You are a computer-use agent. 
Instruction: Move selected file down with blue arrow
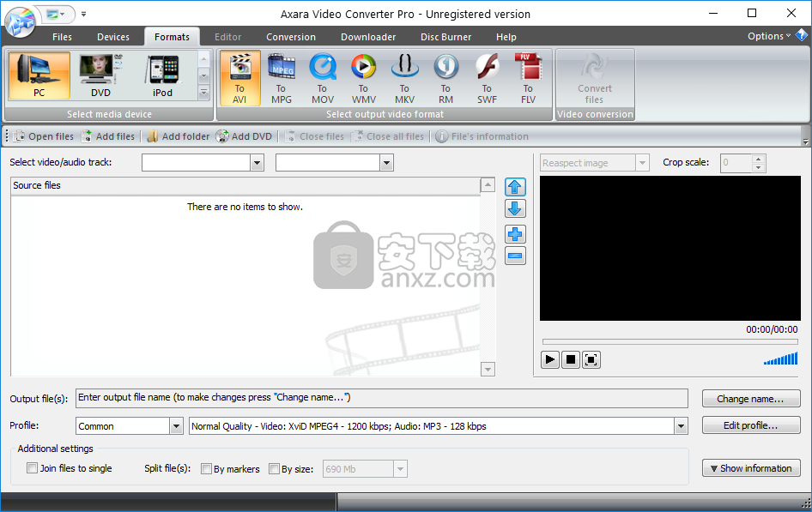coord(515,209)
